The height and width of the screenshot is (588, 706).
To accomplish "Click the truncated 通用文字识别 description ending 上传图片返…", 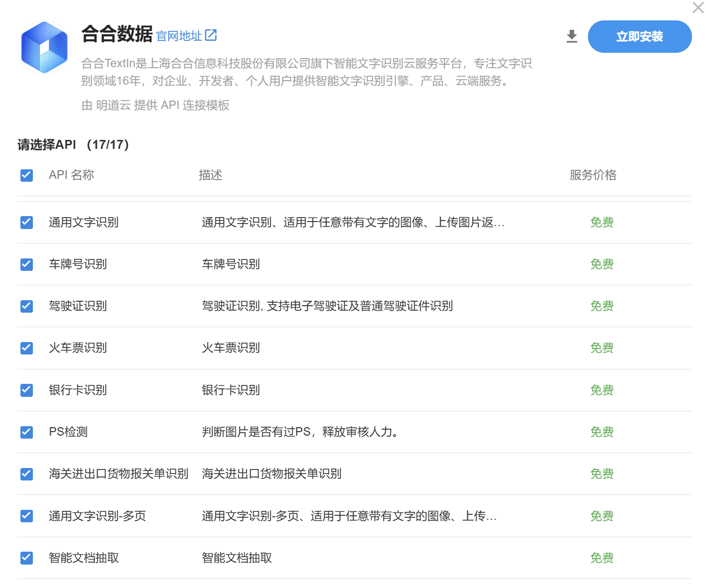I will [x=353, y=222].
